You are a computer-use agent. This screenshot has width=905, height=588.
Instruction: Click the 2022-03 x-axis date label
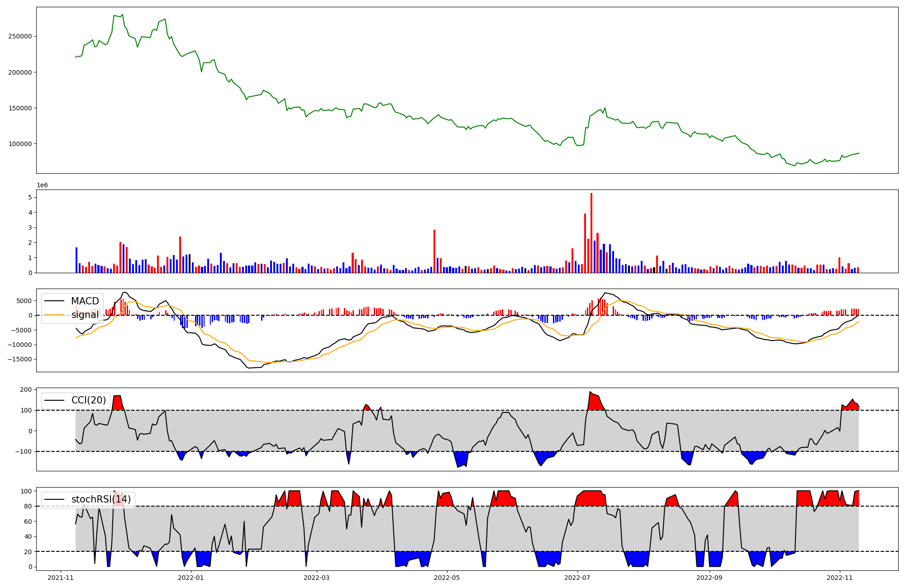tap(317, 578)
